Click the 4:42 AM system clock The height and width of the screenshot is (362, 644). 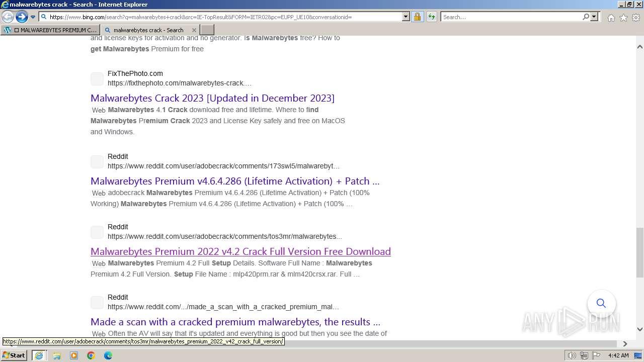click(x=618, y=355)
